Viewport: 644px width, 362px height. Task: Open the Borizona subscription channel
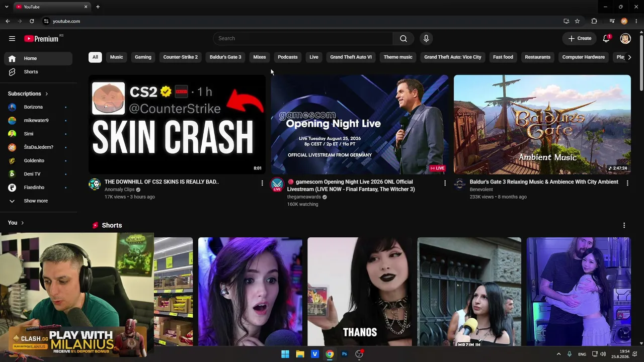click(x=38, y=107)
